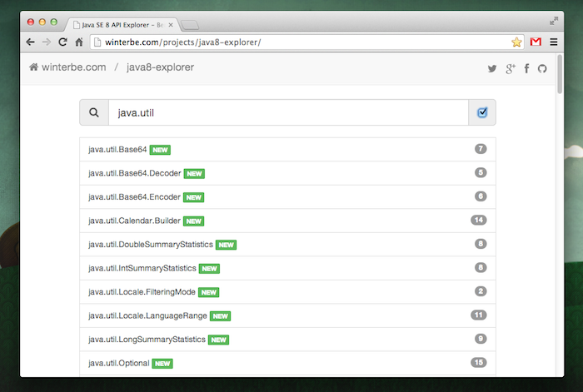Reload the page with the refresh icon

coord(62,42)
